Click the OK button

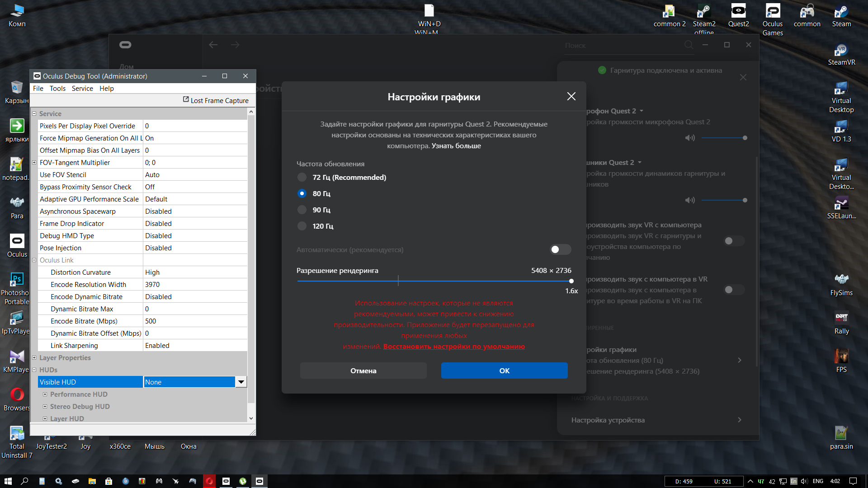click(x=504, y=371)
